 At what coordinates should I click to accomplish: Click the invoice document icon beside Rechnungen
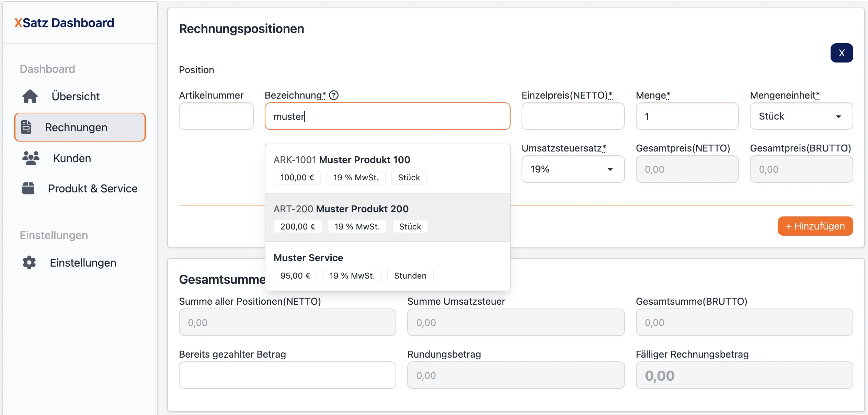[26, 127]
